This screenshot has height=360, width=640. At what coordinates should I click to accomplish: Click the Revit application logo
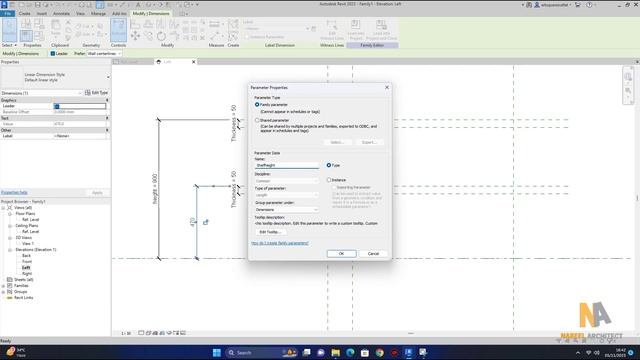coord(4,4)
